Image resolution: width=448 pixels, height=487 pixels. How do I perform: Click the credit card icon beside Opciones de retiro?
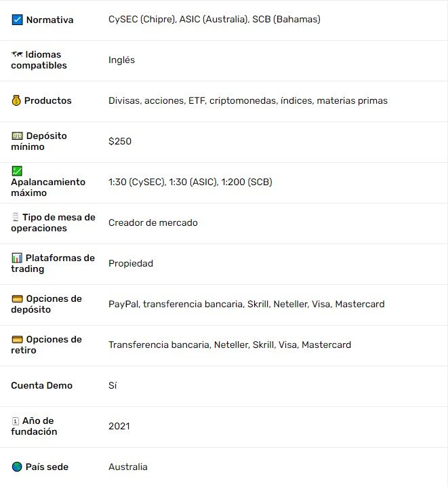(x=17, y=339)
